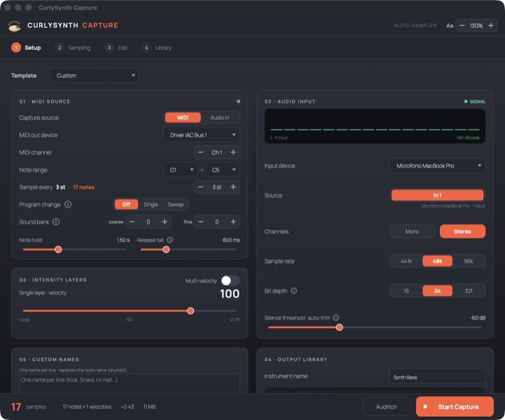Choose the 96k sample rate
The height and width of the screenshot is (420, 505).
click(468, 261)
